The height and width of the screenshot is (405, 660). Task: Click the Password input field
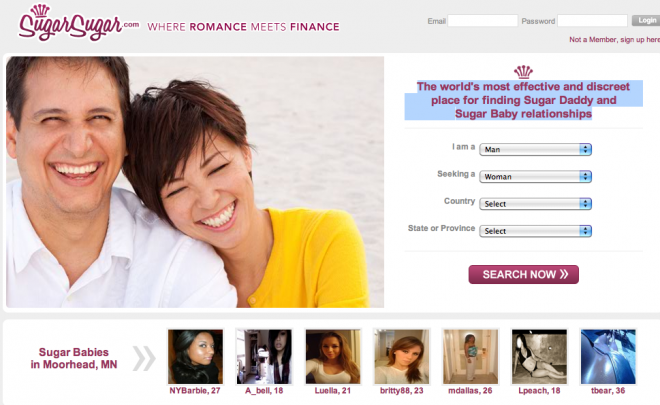point(592,21)
